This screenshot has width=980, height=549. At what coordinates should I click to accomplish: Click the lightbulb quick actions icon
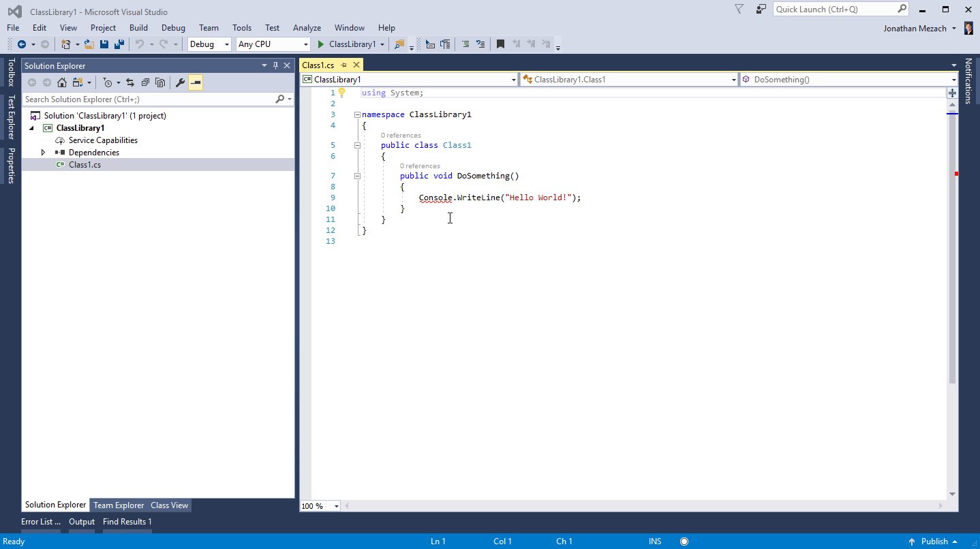[x=342, y=93]
